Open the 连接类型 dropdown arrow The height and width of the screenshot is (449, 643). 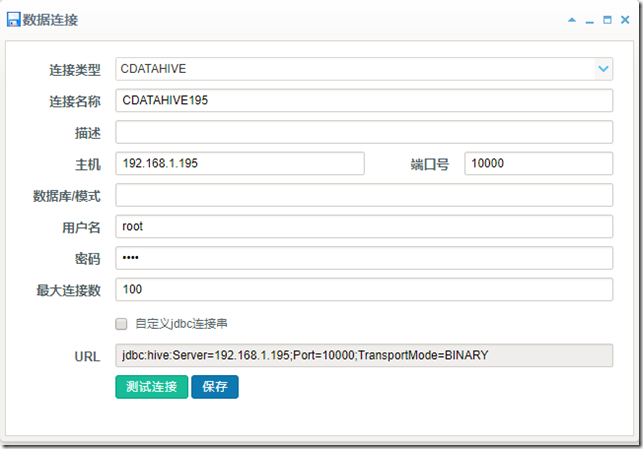603,69
